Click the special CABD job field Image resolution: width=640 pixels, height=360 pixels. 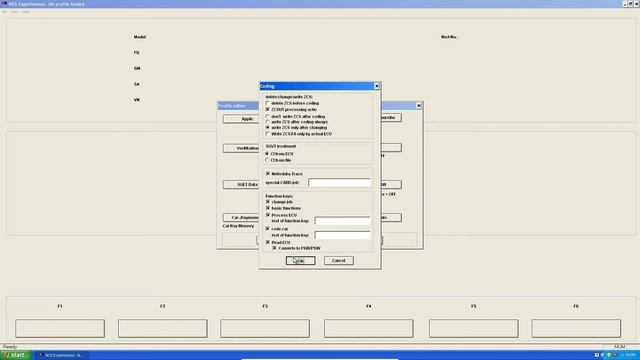click(339, 182)
